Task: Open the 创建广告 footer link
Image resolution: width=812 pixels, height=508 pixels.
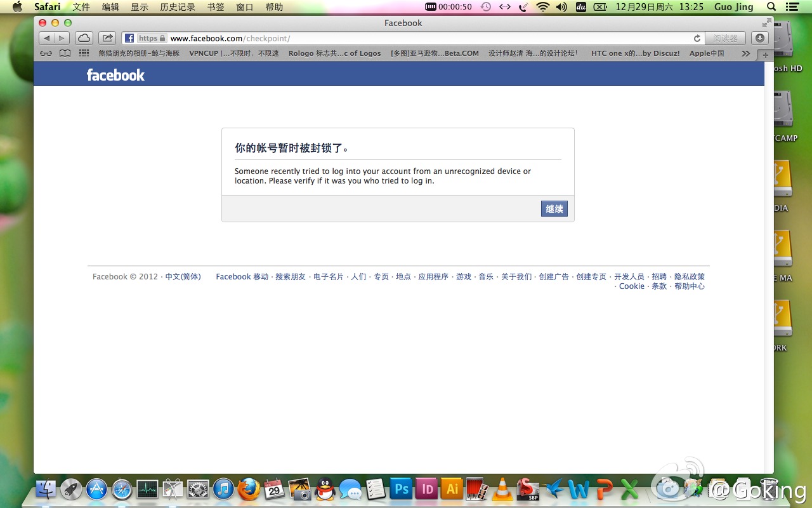Action: coord(554,277)
